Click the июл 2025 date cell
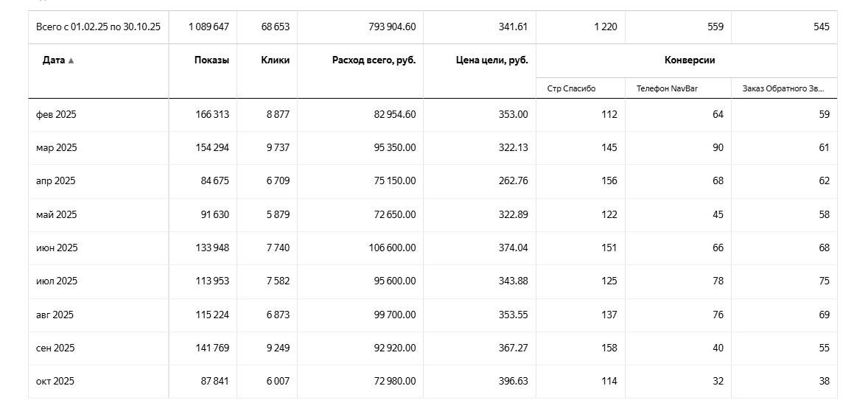The image size is (868, 414). tap(57, 281)
